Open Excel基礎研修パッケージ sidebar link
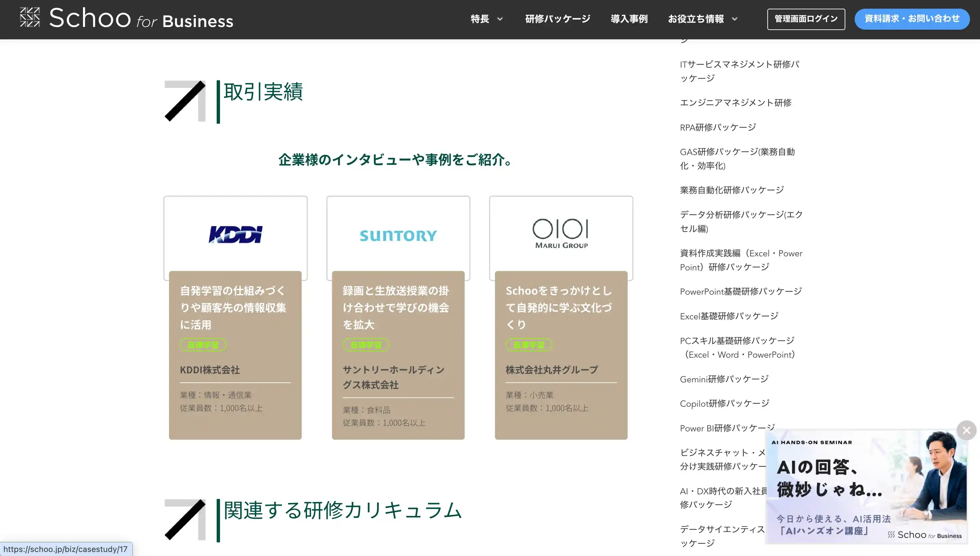Viewport: 980px width, 556px height. pyautogui.click(x=729, y=316)
